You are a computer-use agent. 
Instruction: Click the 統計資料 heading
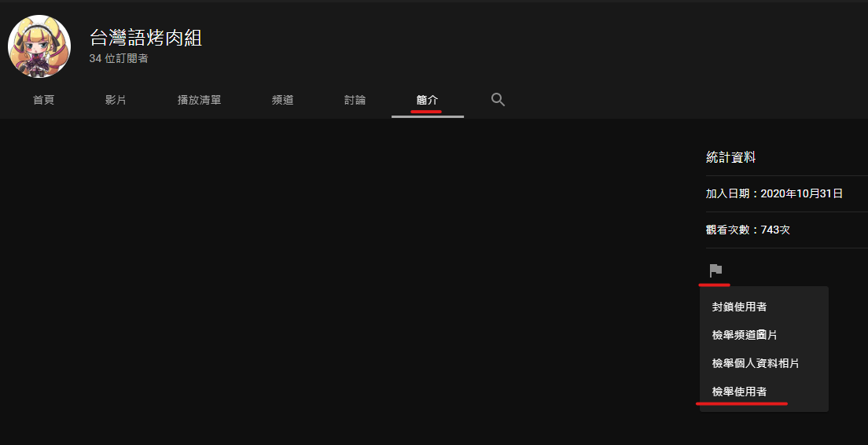(730, 157)
